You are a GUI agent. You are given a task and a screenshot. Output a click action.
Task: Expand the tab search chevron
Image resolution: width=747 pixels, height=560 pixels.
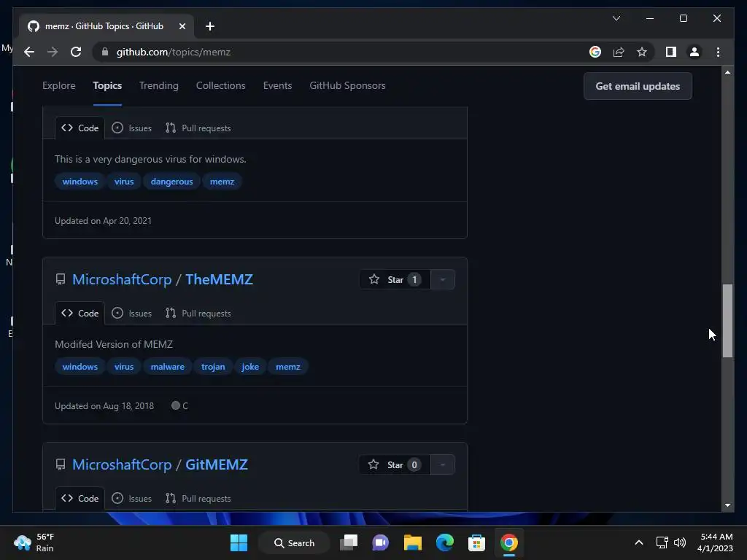tap(616, 18)
